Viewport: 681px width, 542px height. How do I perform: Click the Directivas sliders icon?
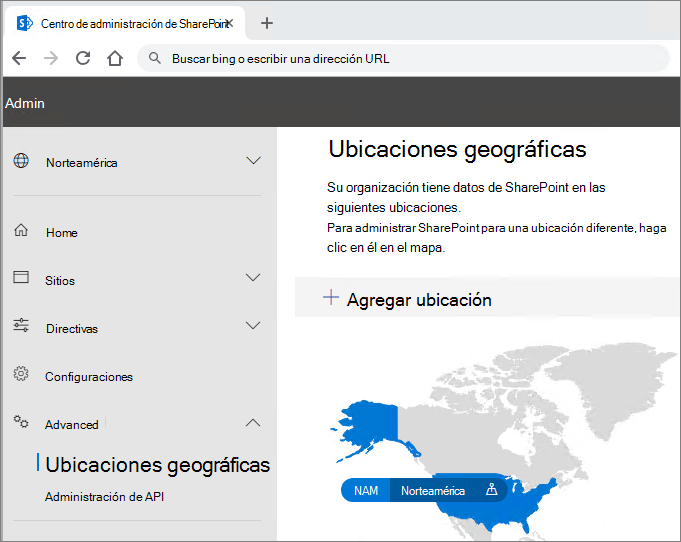[x=21, y=325]
